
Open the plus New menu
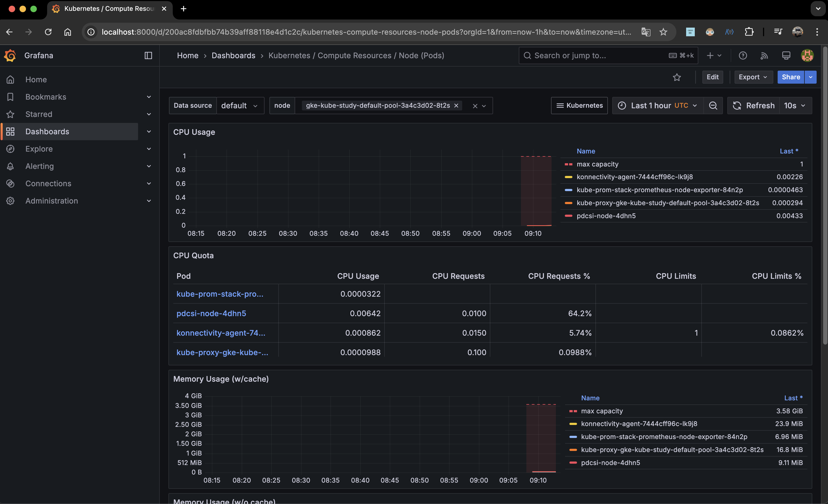(714, 55)
